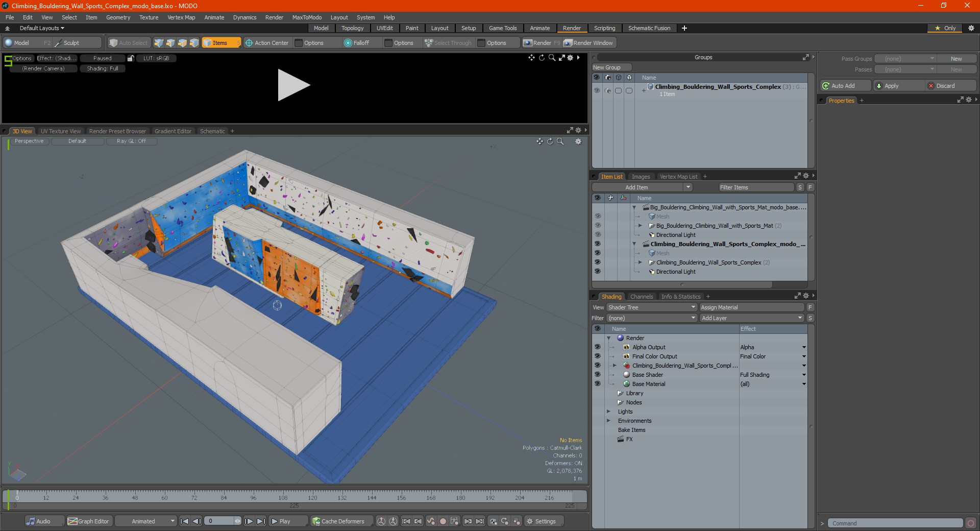Toggle Action Center Options checkbox
The image size is (980, 531).
point(299,43)
